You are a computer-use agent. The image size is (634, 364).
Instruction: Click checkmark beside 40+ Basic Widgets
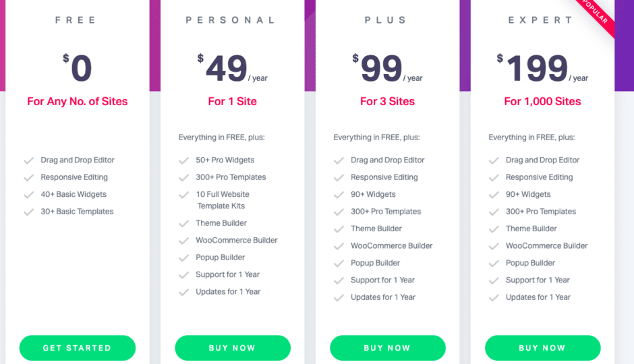pos(29,195)
